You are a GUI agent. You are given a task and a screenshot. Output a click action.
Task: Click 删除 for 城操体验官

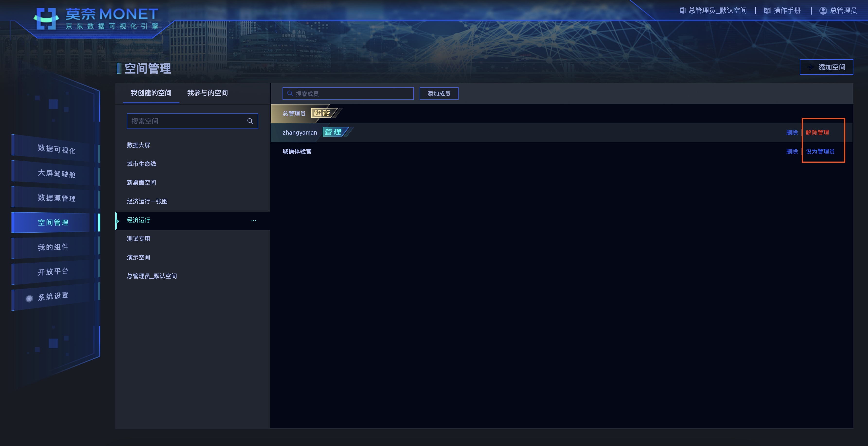[792, 152]
